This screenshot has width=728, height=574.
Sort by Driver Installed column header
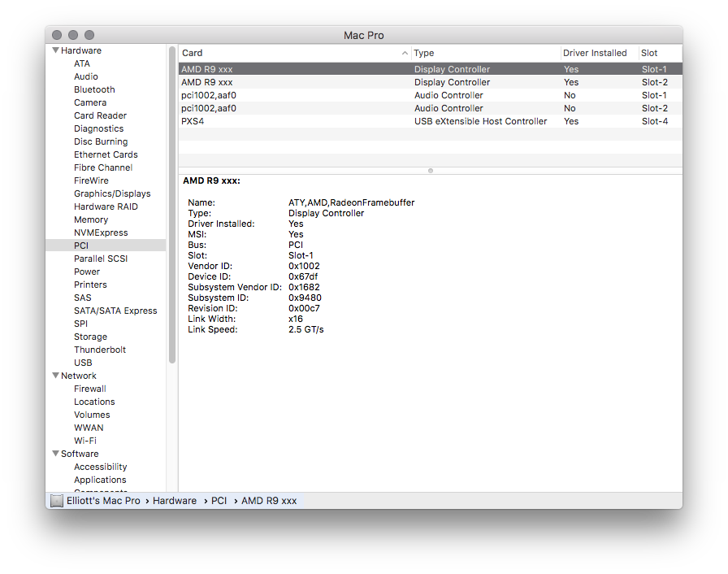(599, 53)
